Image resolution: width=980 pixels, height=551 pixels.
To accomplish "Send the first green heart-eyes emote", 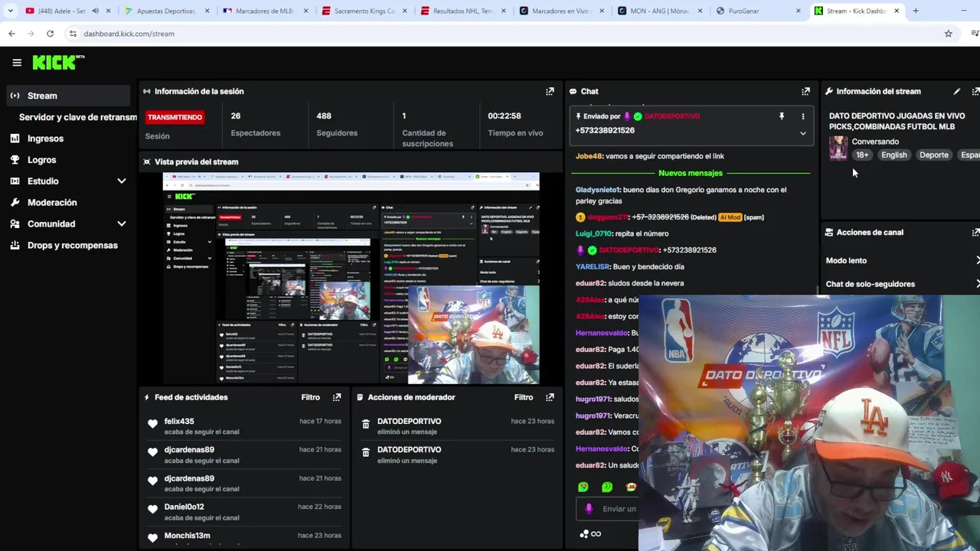I will [x=583, y=487].
